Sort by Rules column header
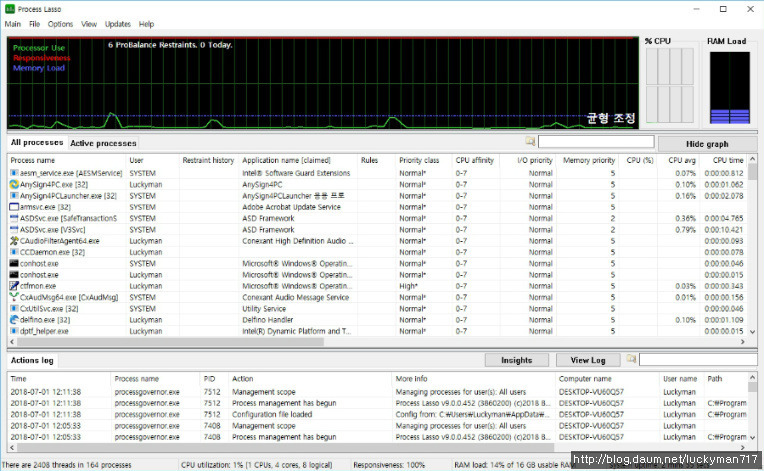This screenshot has width=764, height=471. [376, 160]
